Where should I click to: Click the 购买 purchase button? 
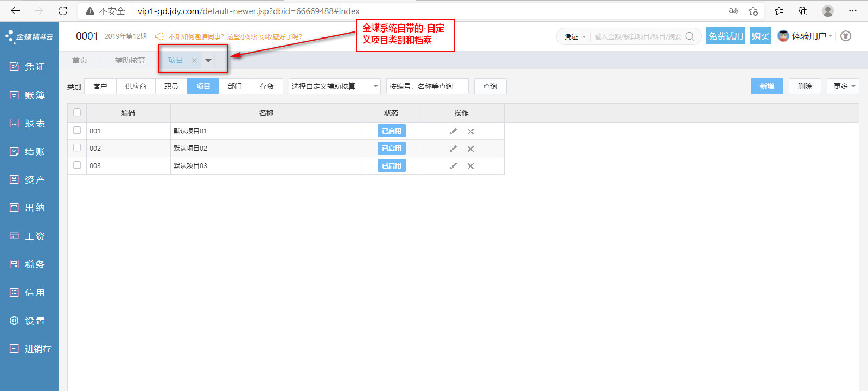click(761, 36)
